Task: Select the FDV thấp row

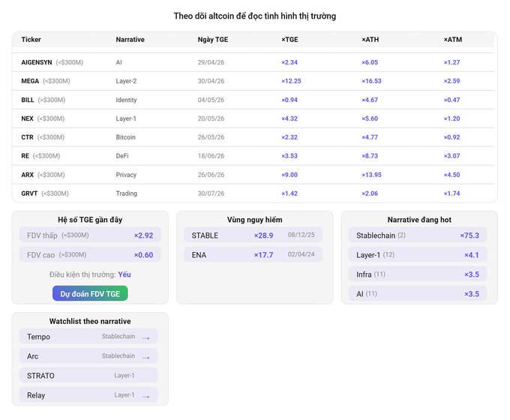Action: point(90,235)
